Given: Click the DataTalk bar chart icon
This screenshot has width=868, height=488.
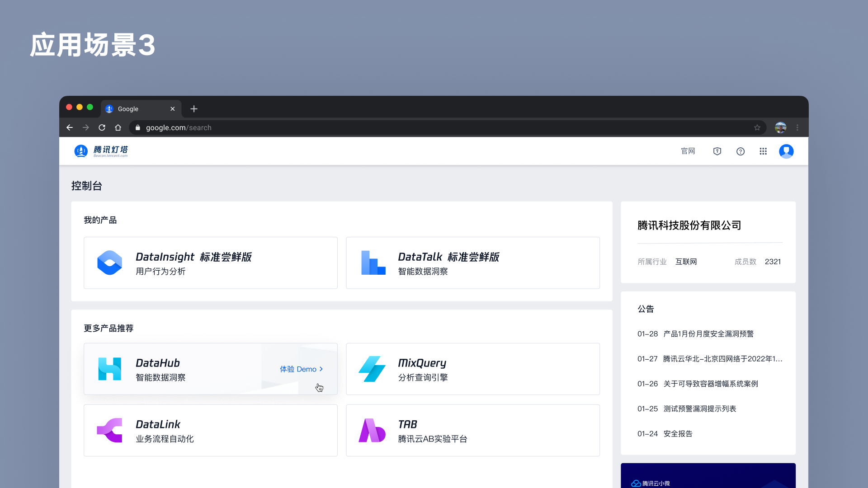Looking at the screenshot, I should pos(373,263).
